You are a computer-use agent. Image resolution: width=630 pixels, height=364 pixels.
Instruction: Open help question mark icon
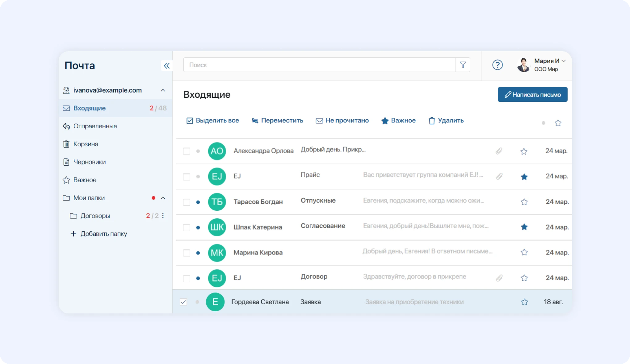pyautogui.click(x=497, y=65)
